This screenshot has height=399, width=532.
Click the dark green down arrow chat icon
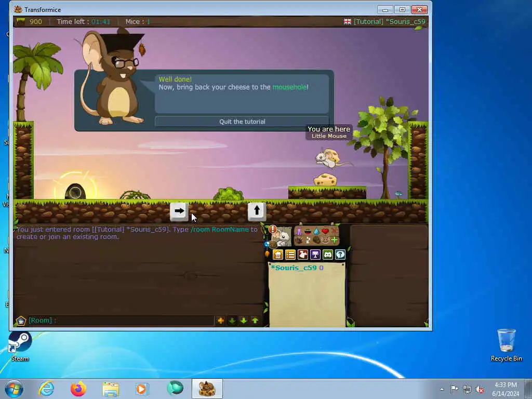click(232, 320)
